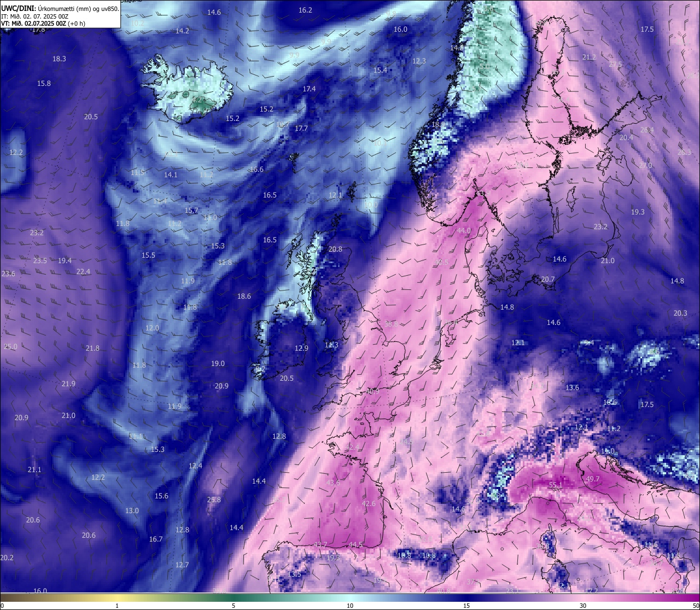Click the 12.7 value label
The height and width of the screenshot is (610, 700).
[183, 565]
